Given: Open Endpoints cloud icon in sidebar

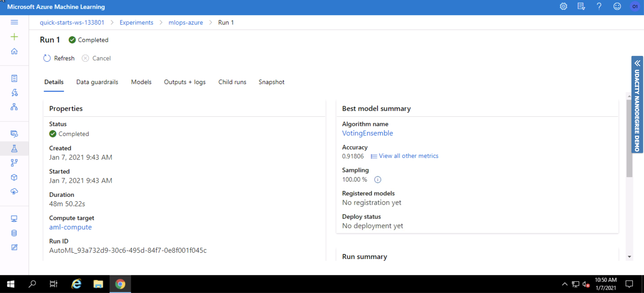Looking at the screenshot, I should tap(14, 191).
